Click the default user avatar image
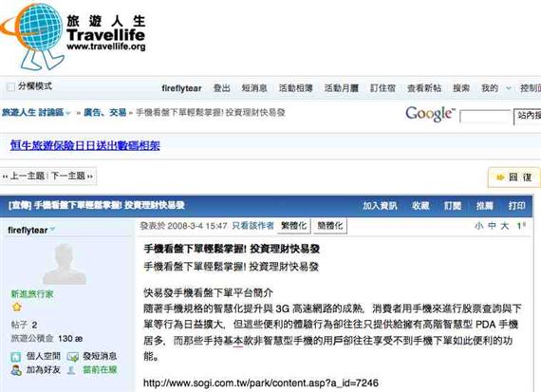This screenshot has height=392, width=541. (65, 264)
